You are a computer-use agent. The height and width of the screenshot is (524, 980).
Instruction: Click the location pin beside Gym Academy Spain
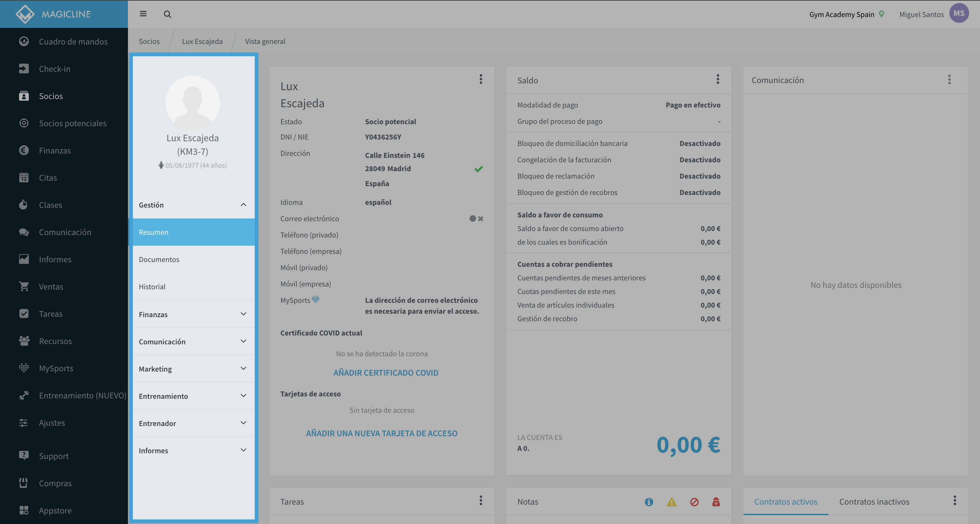pos(881,14)
